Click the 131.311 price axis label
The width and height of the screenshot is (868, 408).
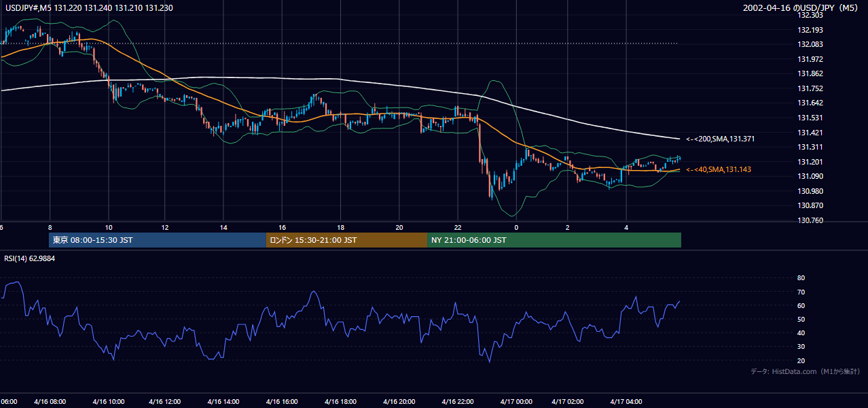pos(810,147)
